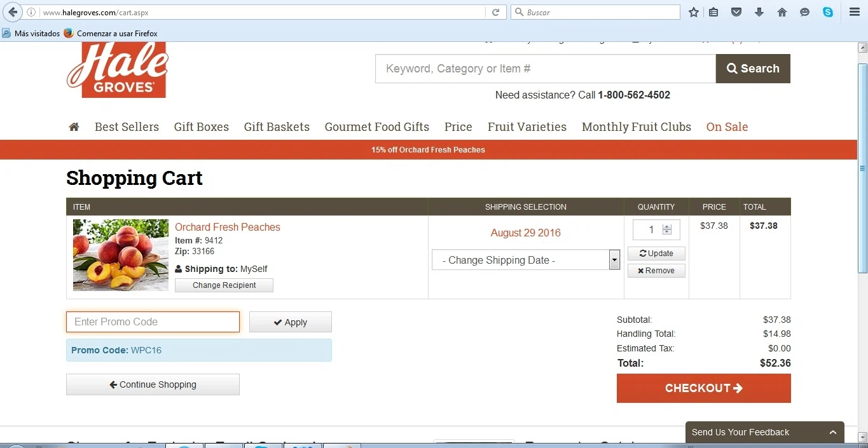Viewport: 868px width, 448px height.
Task: Open the Más visitados bookmarks folder
Action: coord(31,33)
